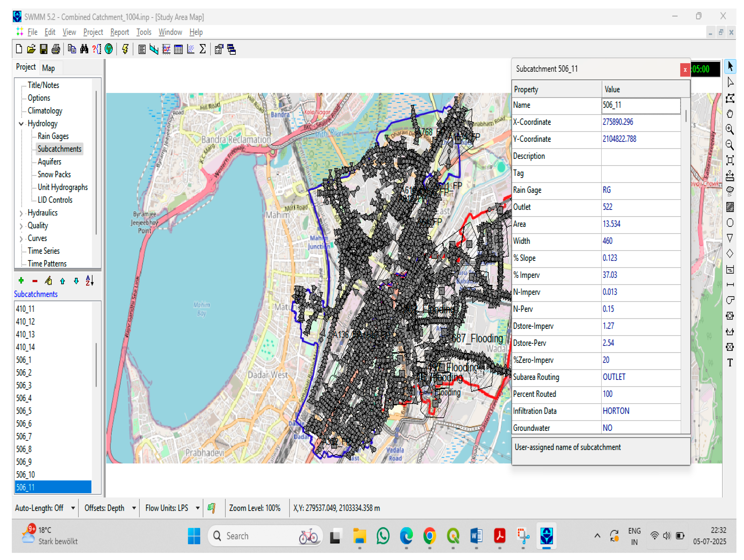
Task: Click the Find object binoculars icon
Action: (x=84, y=49)
